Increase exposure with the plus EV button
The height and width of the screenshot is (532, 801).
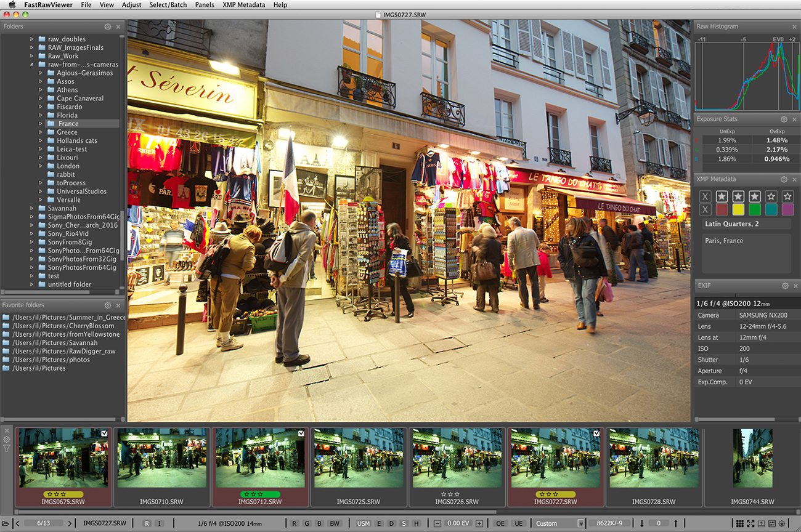click(479, 523)
